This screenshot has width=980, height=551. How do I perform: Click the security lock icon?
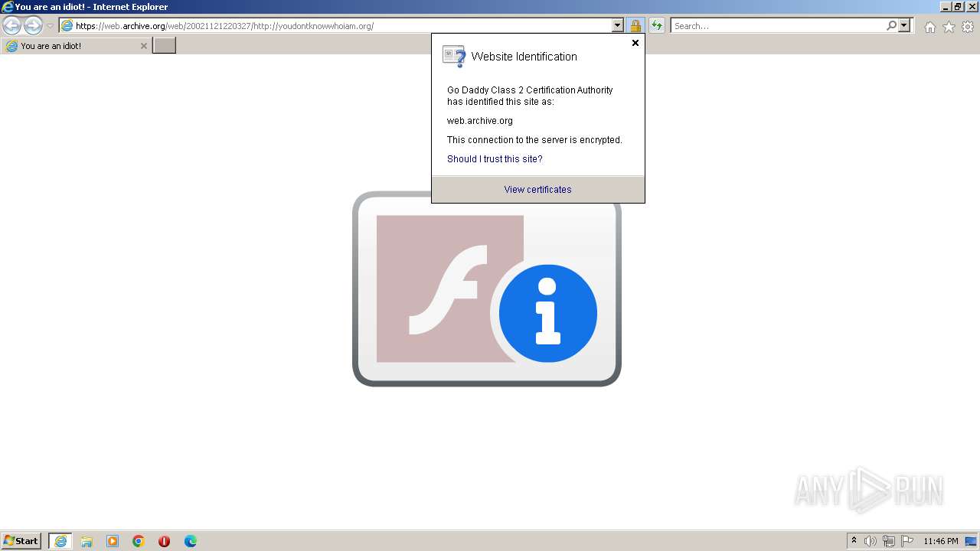point(635,26)
